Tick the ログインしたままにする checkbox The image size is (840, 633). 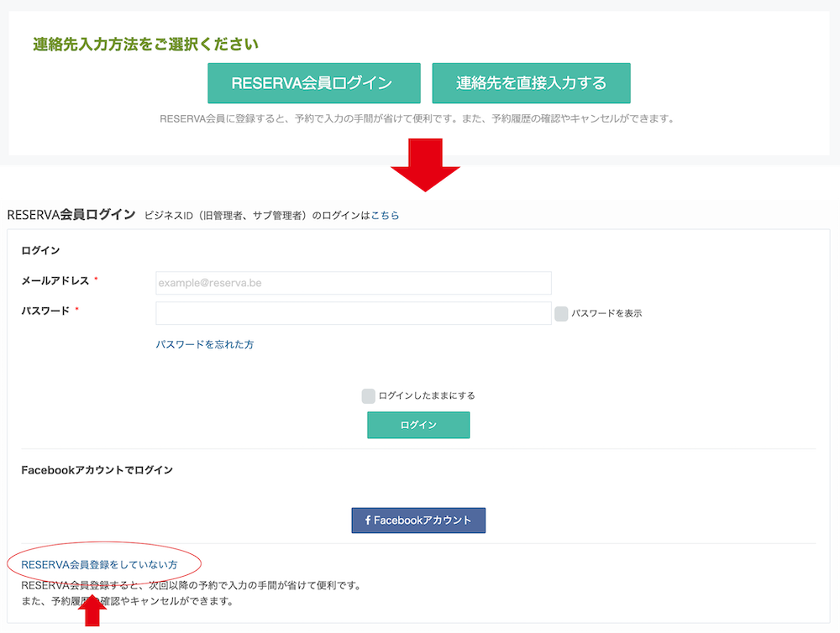368,395
